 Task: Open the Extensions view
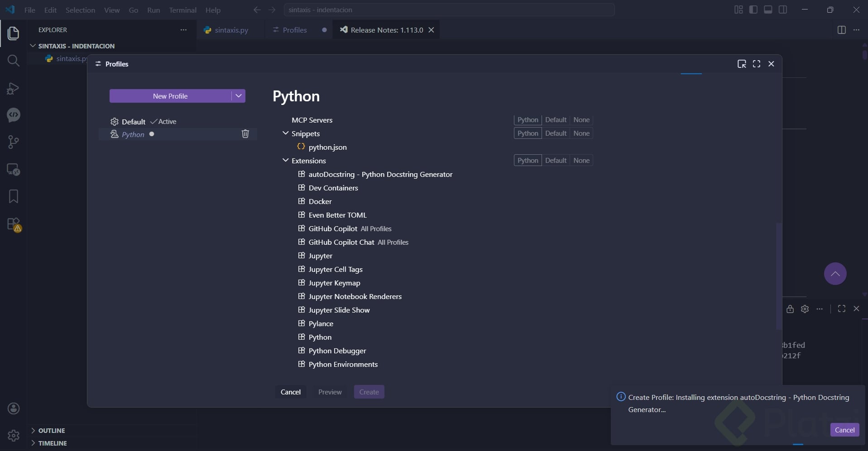tap(14, 224)
